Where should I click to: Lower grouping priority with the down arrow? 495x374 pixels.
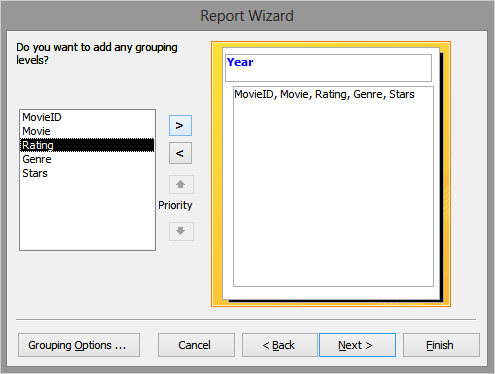(181, 231)
